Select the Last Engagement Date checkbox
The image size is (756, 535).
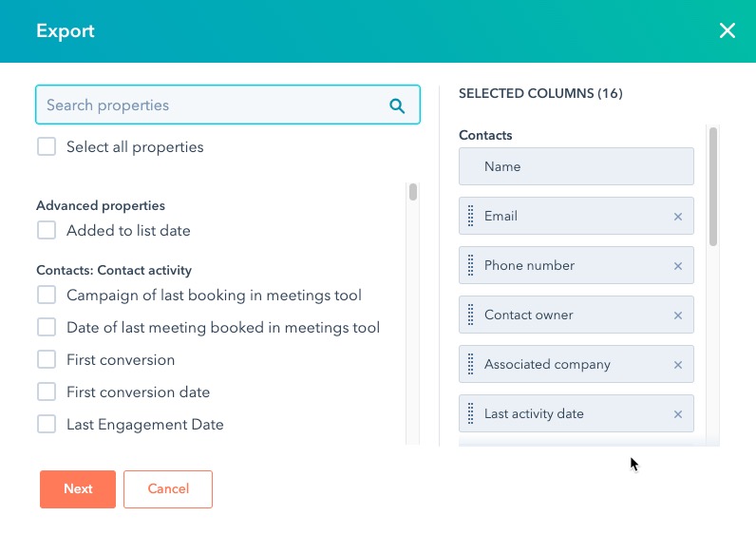(47, 425)
